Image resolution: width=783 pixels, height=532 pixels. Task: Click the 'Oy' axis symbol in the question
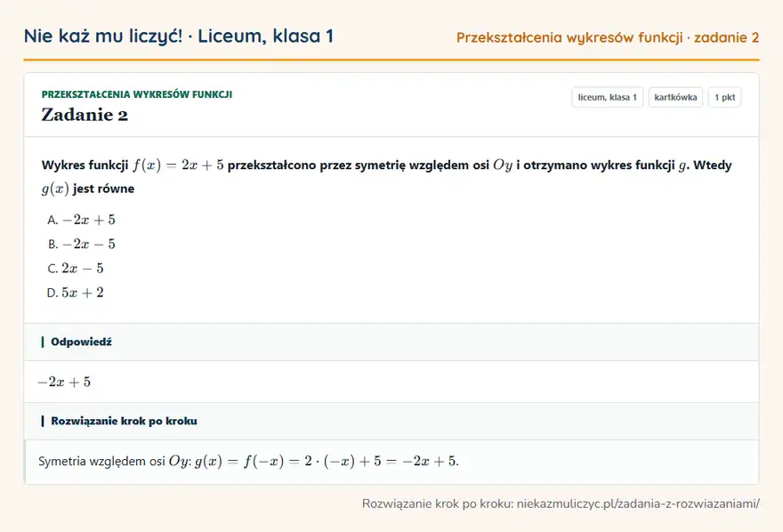tap(503, 165)
